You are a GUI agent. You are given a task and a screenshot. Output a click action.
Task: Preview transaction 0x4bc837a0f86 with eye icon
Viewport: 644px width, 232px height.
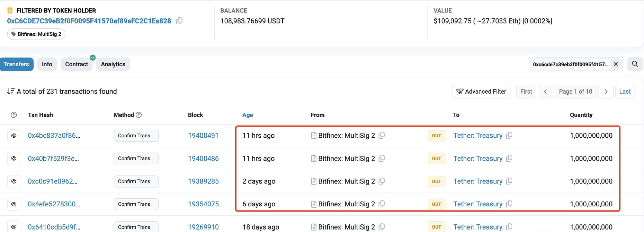pyautogui.click(x=14, y=136)
